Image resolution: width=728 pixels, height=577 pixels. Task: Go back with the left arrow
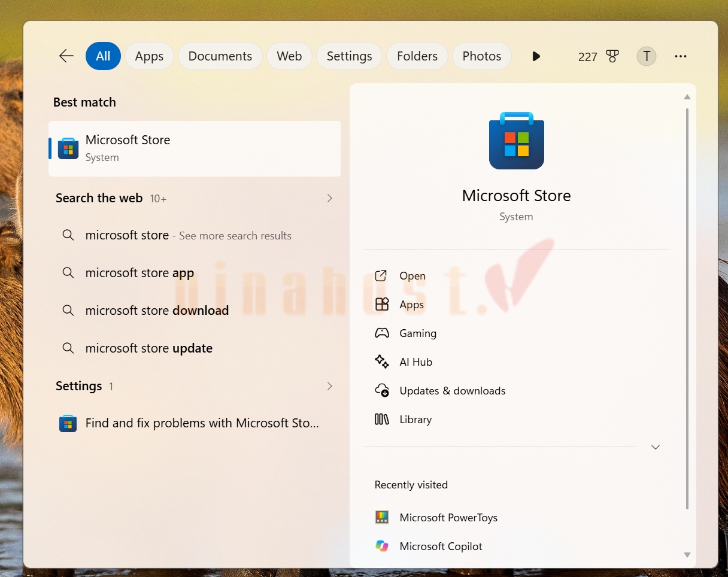66,56
